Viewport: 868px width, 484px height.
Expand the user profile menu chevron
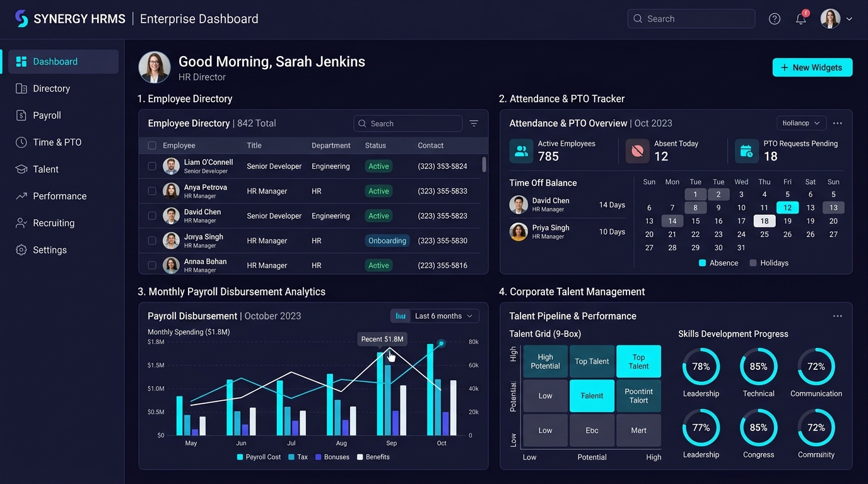(849, 19)
